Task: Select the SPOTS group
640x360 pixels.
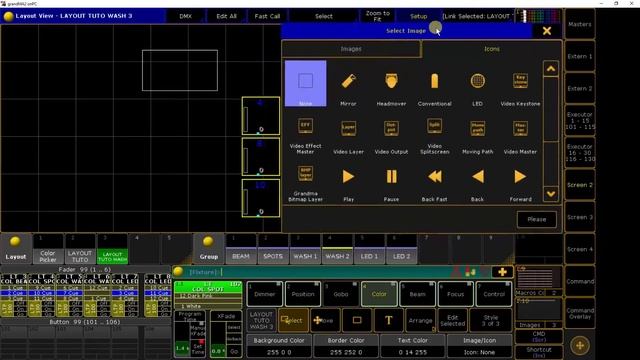Action: coord(273,249)
